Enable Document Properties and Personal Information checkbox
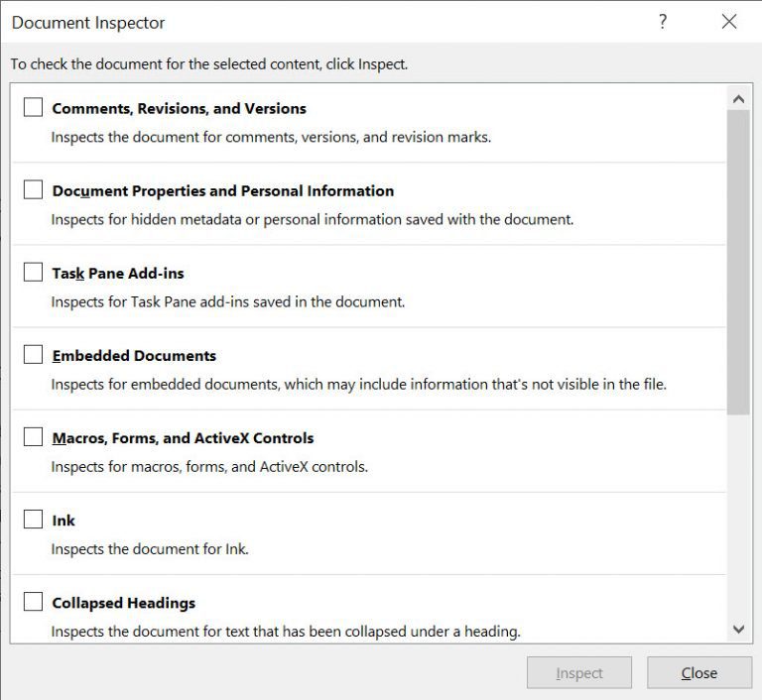Viewport: 762px width, 700px height. pyautogui.click(x=33, y=189)
